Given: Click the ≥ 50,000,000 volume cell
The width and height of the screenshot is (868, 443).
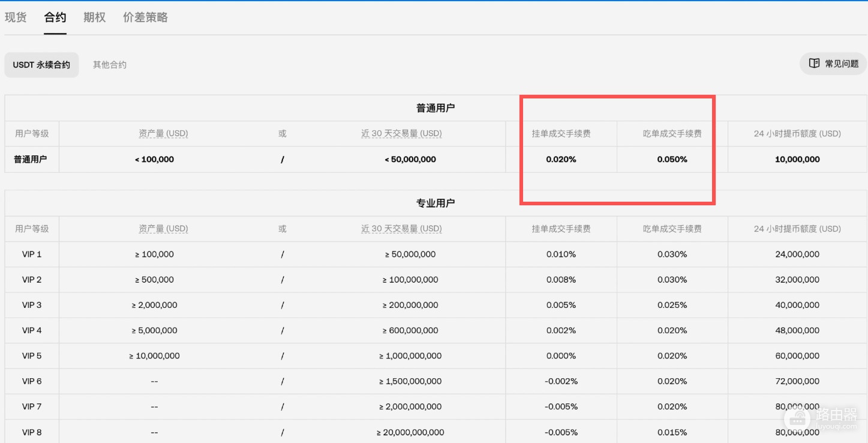Looking at the screenshot, I should click(x=410, y=255).
